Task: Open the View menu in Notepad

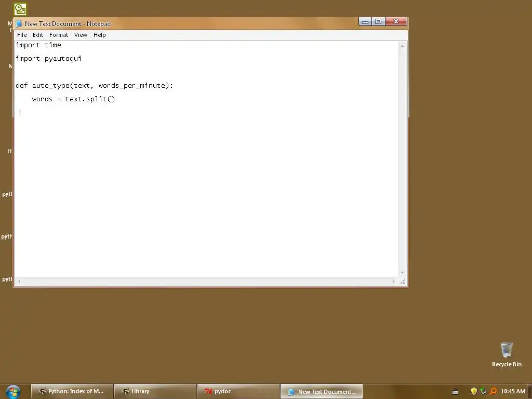Action: (81, 35)
